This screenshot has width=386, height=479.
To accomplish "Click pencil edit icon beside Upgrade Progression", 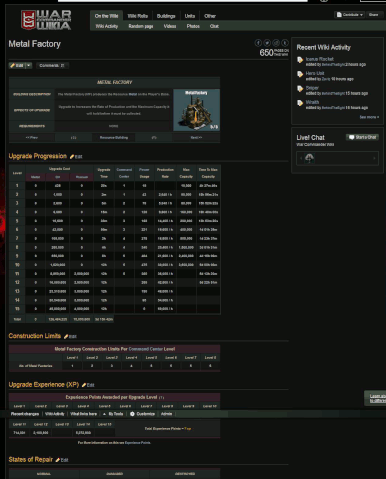I will 72,156.
